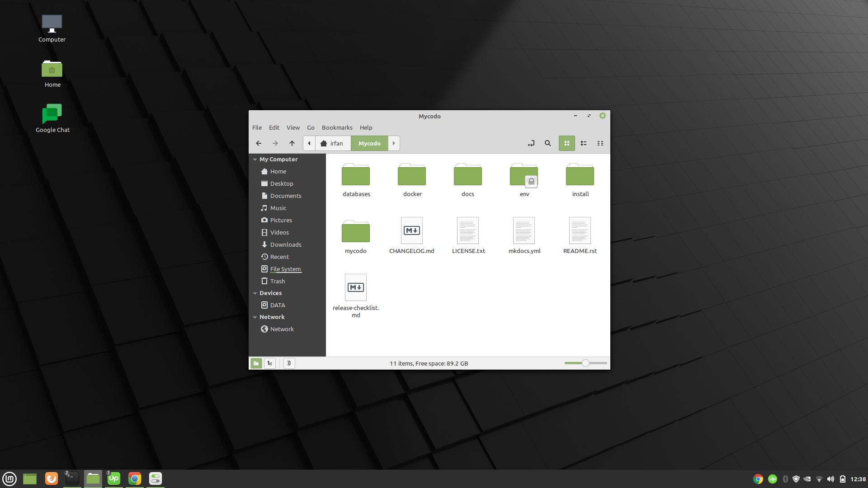Show places in sidebar
The width and height of the screenshot is (868, 488).
coord(256,363)
